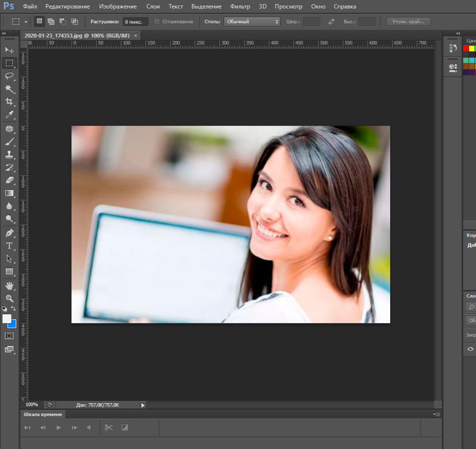Select the Hand tool
The height and width of the screenshot is (449, 476).
coord(9,285)
